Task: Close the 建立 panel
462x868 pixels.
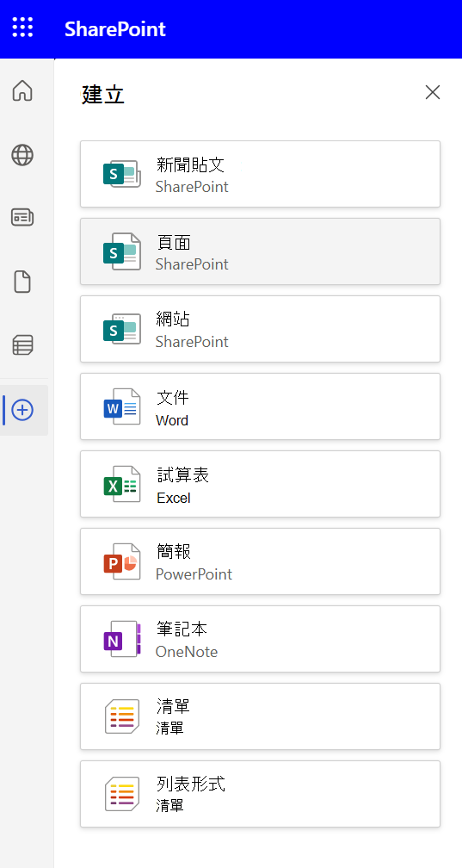Action: [433, 92]
